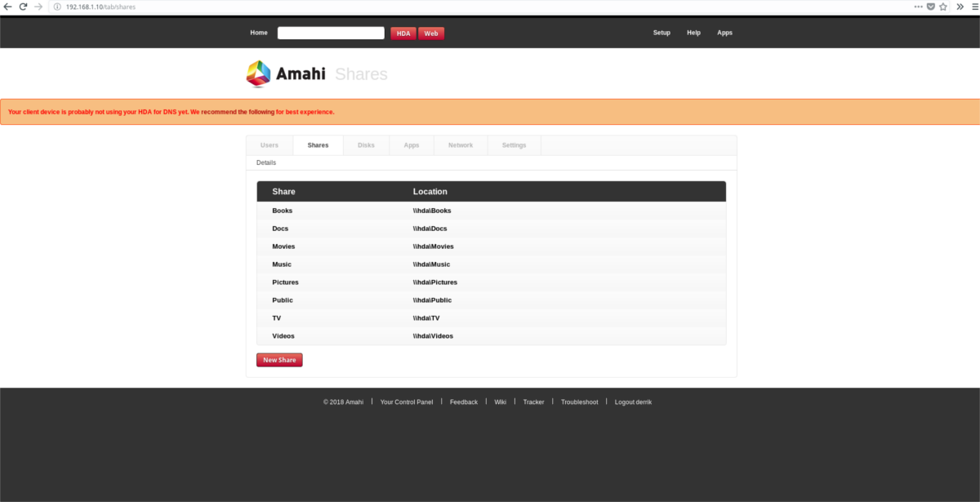Click the \\hda\Movies location

click(x=434, y=247)
